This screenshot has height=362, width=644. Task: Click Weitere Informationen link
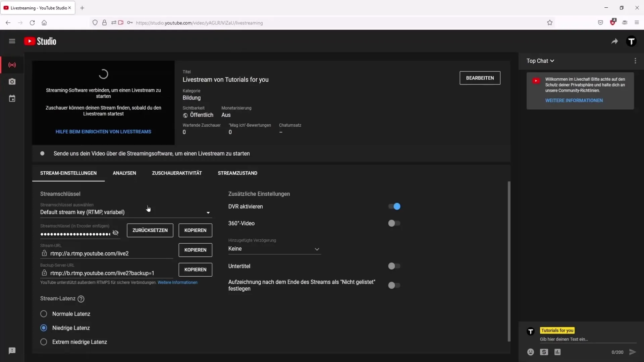click(x=177, y=282)
